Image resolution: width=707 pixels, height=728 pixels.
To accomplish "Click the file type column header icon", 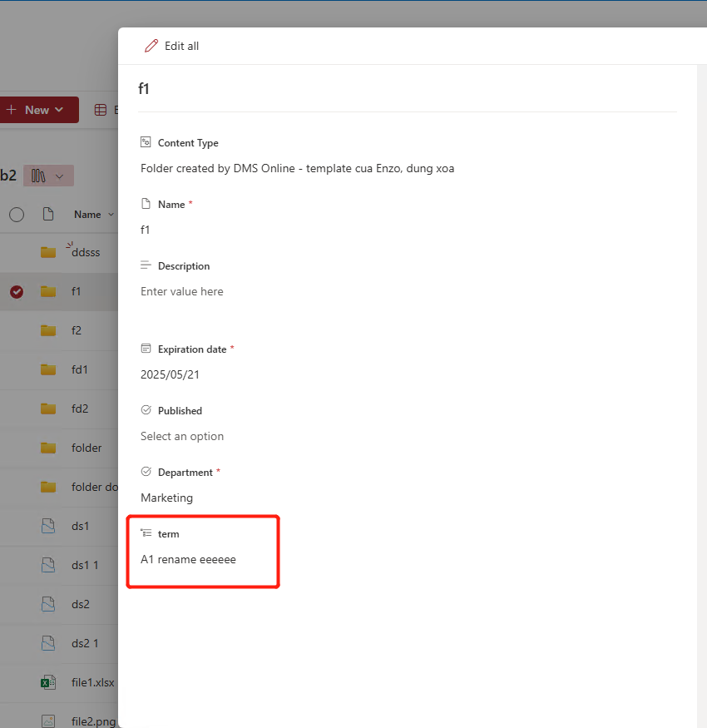I will point(47,214).
